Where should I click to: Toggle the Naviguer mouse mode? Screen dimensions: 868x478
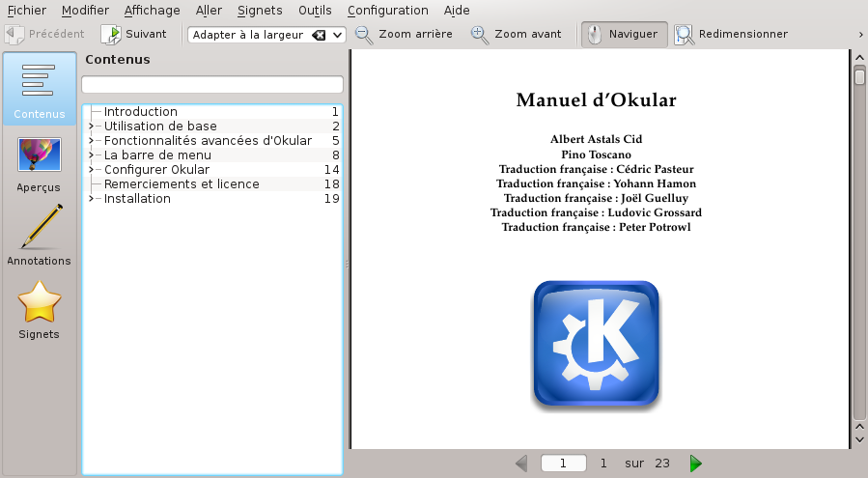pos(624,34)
